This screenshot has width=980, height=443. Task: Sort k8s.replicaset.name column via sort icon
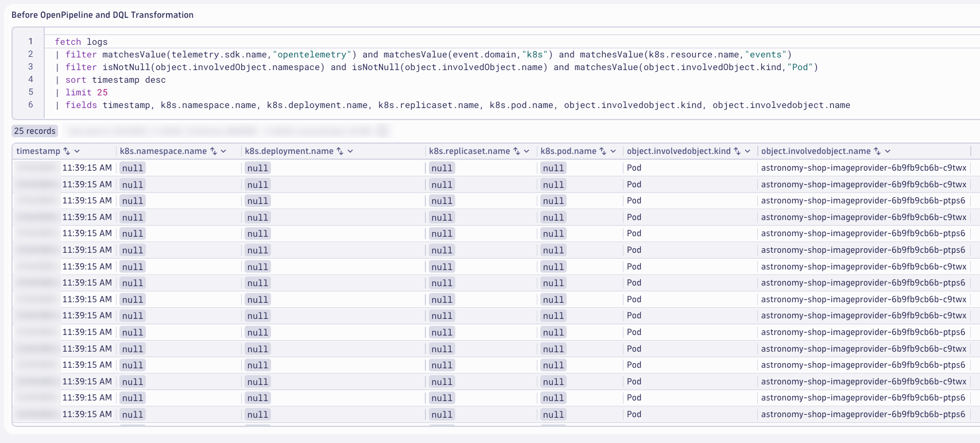click(x=517, y=151)
